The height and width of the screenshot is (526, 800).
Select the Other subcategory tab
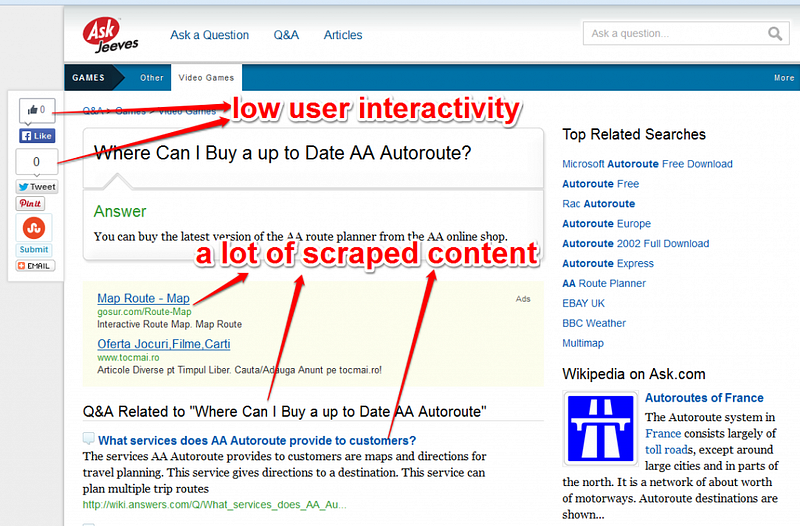click(152, 78)
